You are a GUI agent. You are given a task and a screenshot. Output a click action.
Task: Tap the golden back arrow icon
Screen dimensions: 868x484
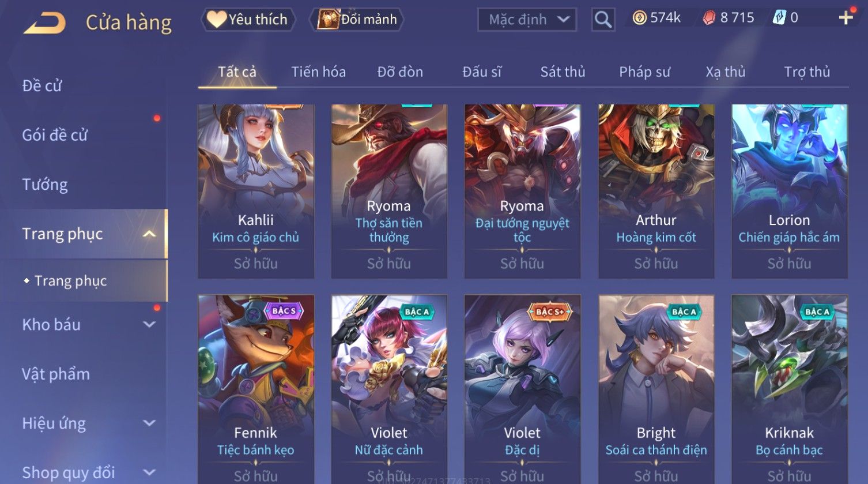(x=44, y=23)
